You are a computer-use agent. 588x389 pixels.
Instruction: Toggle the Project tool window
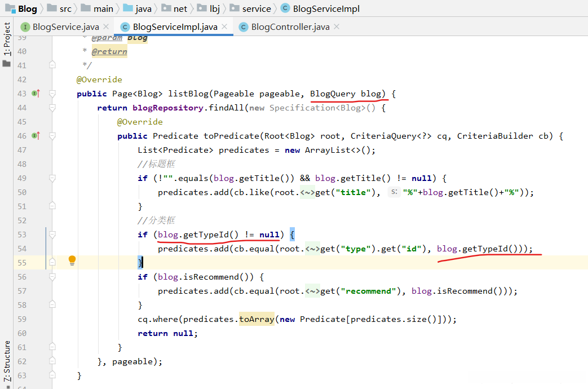tap(7, 39)
